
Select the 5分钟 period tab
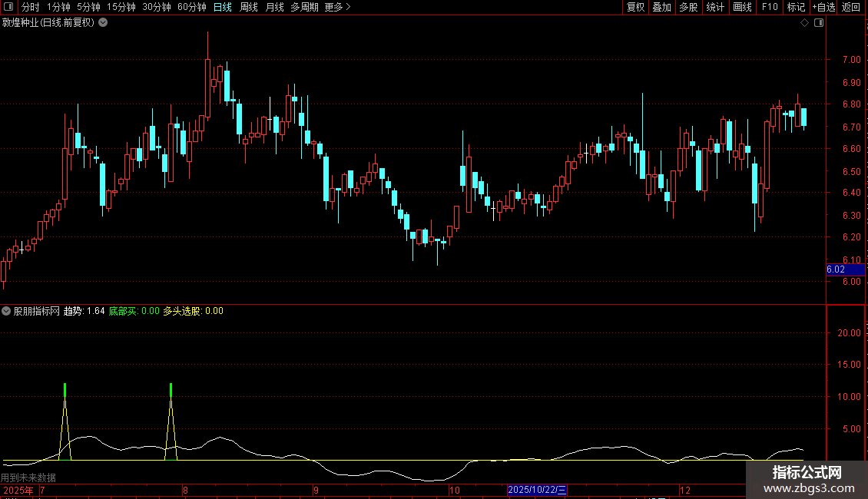pyautogui.click(x=88, y=7)
